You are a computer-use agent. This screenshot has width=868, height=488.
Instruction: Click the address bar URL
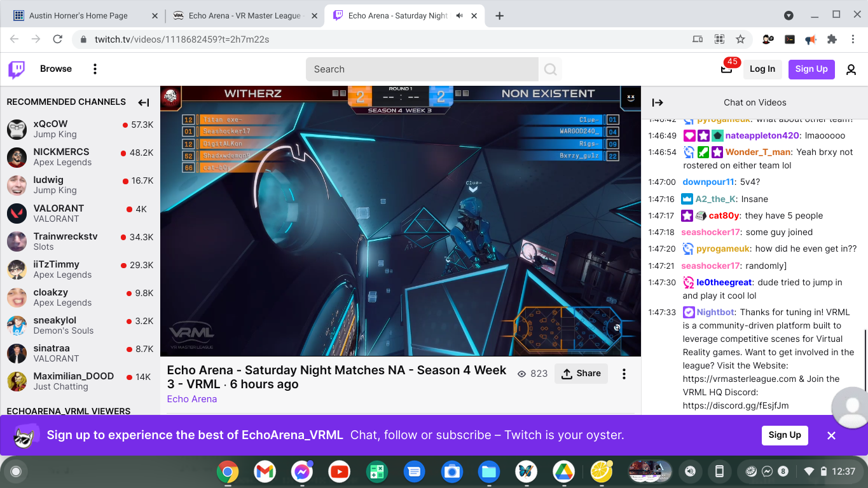point(182,39)
